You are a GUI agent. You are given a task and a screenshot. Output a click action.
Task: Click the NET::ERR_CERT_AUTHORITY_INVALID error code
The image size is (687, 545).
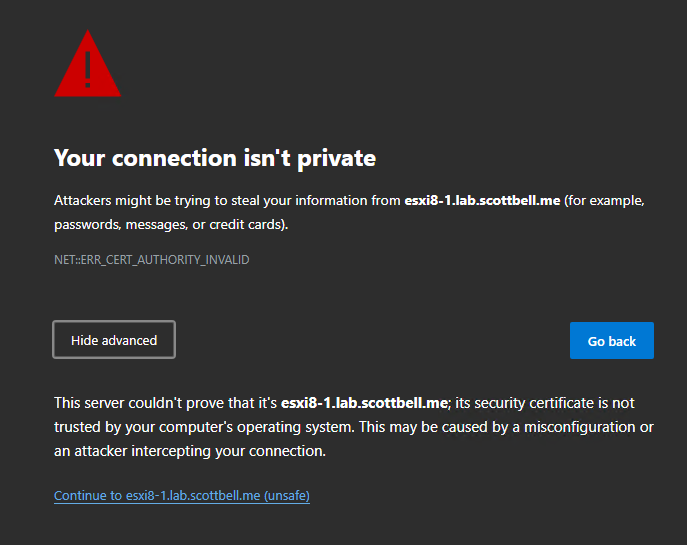point(151,260)
